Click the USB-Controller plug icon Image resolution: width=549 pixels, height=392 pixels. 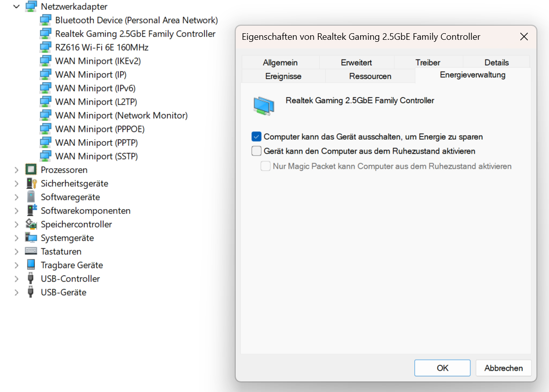[x=31, y=279]
